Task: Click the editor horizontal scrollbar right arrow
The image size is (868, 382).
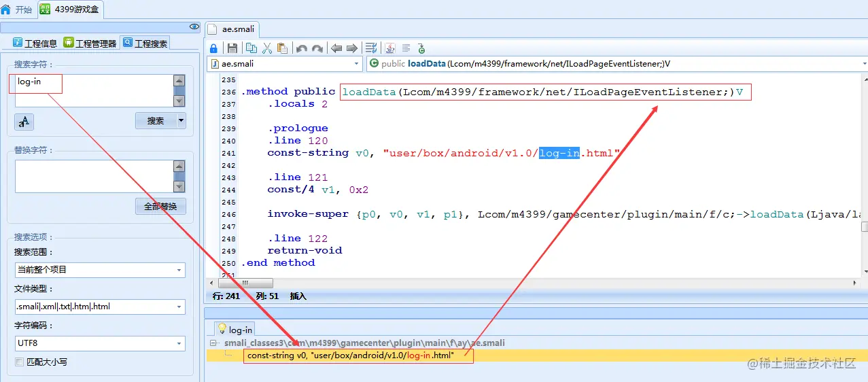Action: click(854, 283)
